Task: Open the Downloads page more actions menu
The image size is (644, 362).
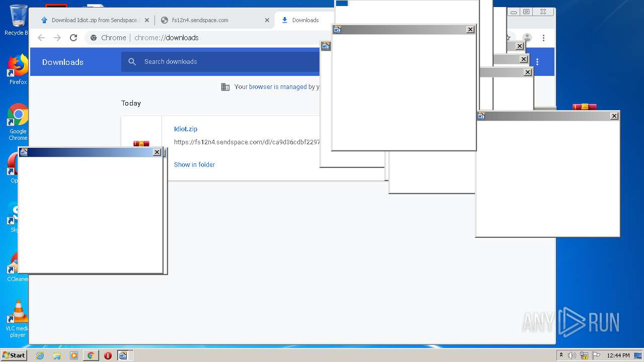Action: (537, 62)
